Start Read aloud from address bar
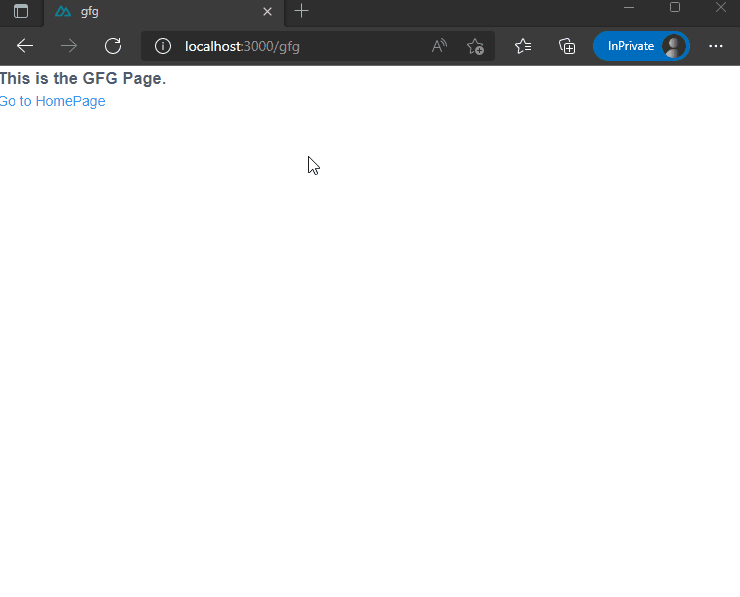The height and width of the screenshot is (597, 740). tap(439, 46)
